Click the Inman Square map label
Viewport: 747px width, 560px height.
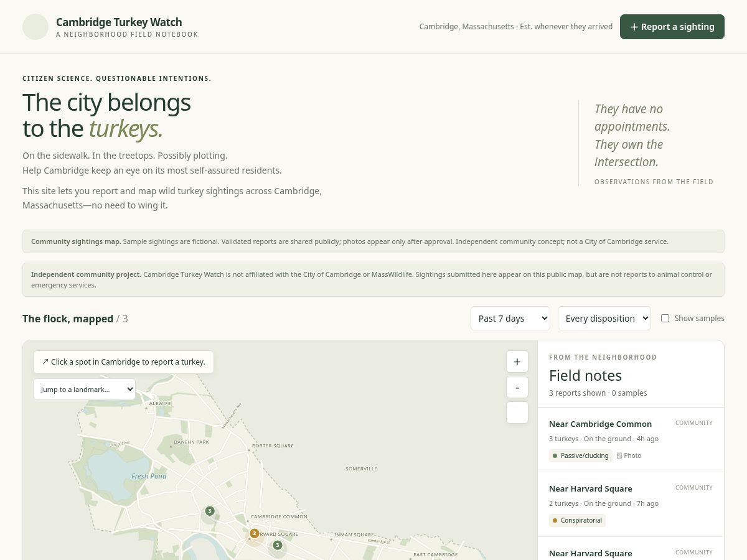(354, 534)
